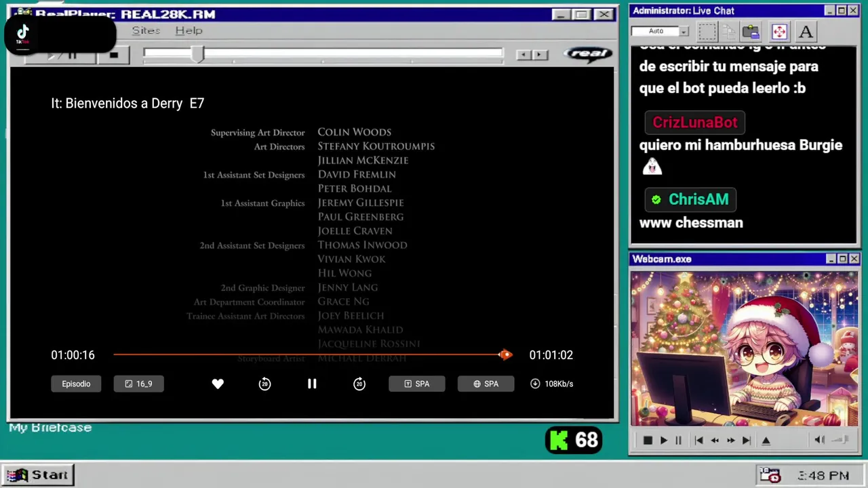Click the RealPlayer seek slider thumb
Viewport: 868px width, 488px height.
tap(197, 55)
